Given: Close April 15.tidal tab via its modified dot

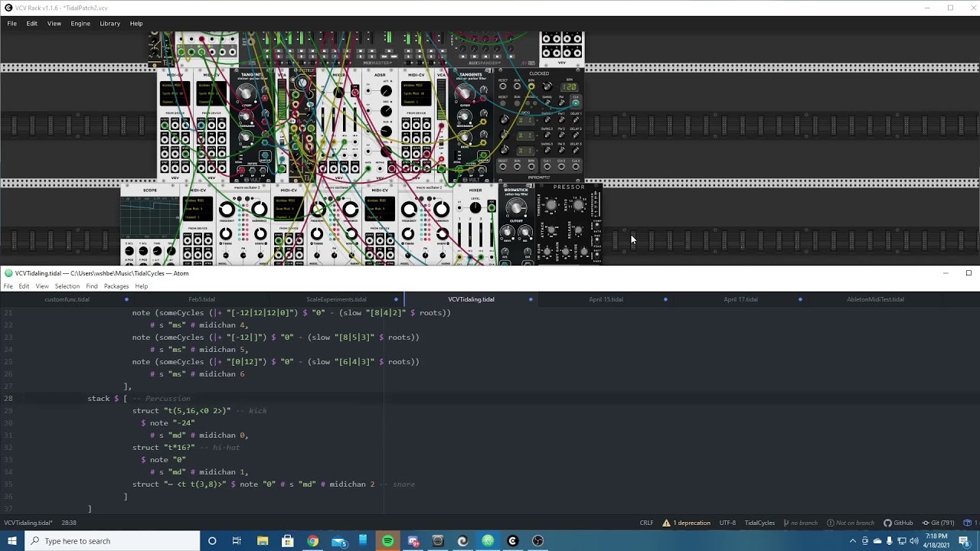Looking at the screenshot, I should pyautogui.click(x=665, y=299).
